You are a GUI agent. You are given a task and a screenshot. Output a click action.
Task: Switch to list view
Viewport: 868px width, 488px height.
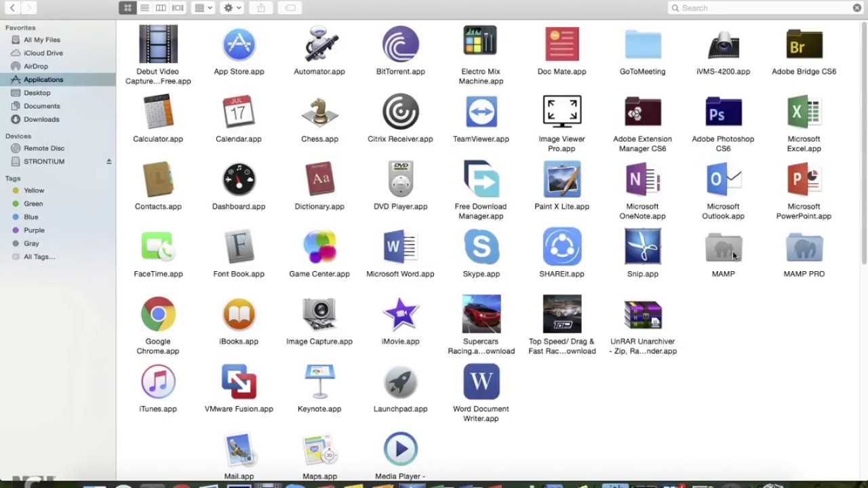coord(144,8)
